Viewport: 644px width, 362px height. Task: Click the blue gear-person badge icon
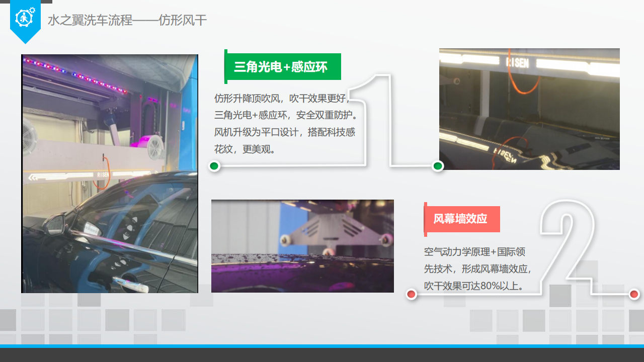[25, 18]
